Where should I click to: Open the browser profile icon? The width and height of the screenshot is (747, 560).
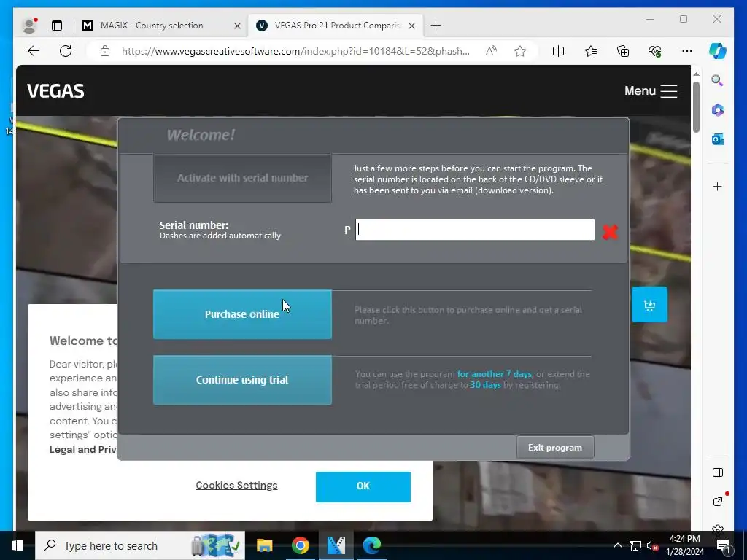click(30, 26)
